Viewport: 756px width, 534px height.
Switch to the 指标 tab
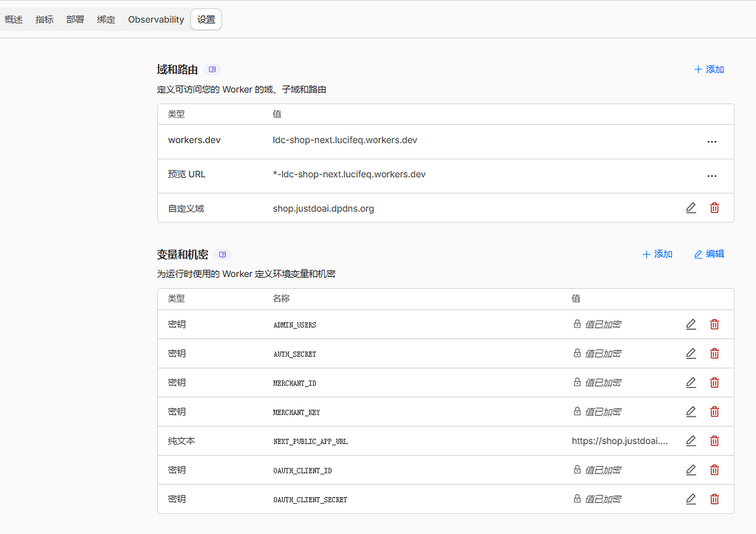click(x=44, y=20)
